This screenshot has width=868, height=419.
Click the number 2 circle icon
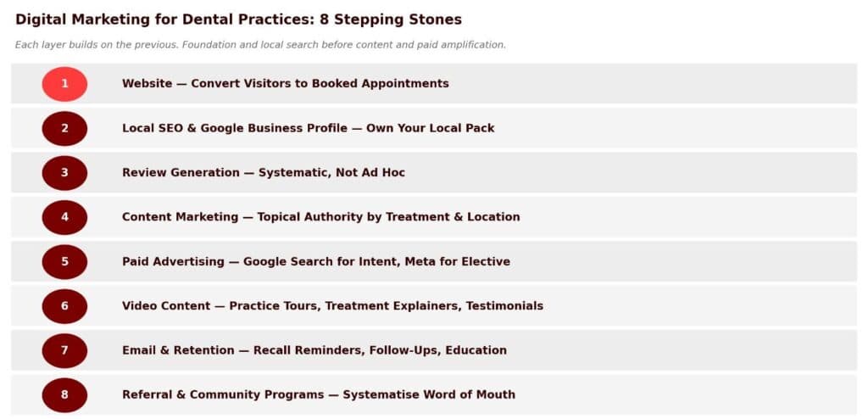[64, 128]
